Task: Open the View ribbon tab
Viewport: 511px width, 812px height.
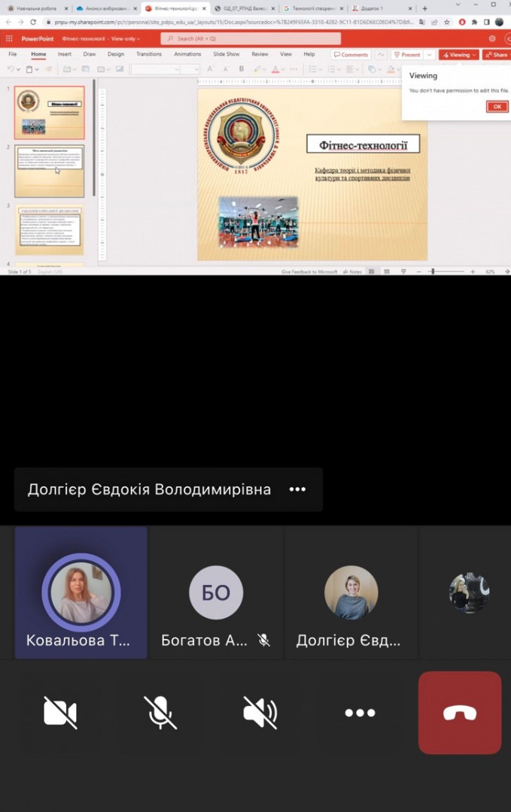Action: (285, 54)
